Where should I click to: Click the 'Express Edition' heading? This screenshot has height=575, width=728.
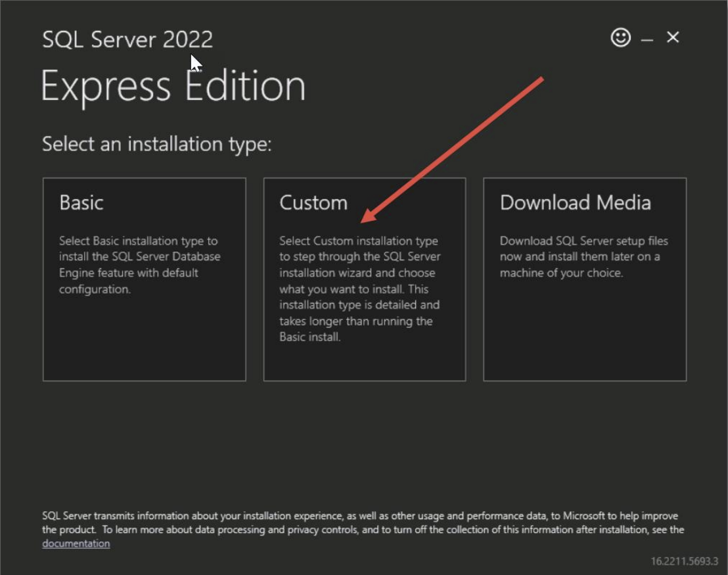point(173,87)
